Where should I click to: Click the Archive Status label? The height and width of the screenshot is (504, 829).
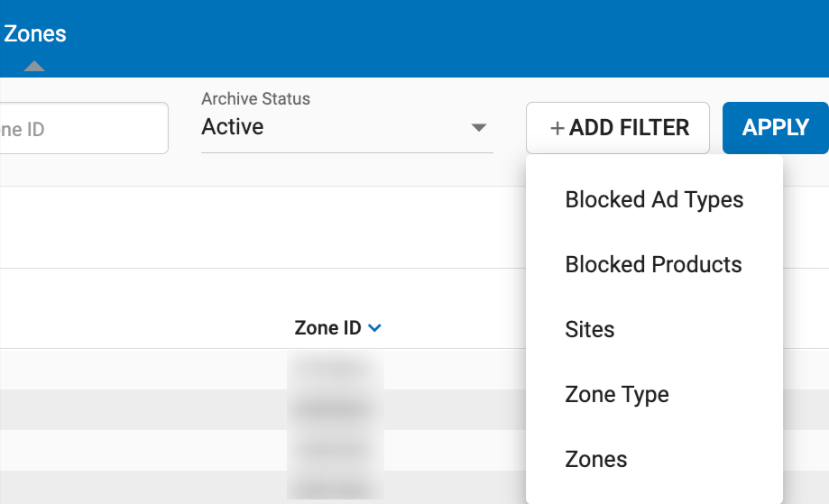(255, 99)
